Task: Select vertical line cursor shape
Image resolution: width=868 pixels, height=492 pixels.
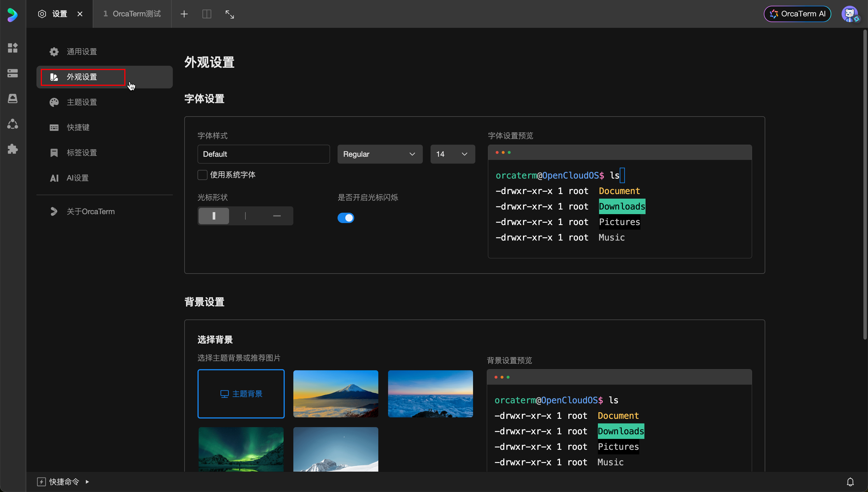Action: tap(245, 216)
